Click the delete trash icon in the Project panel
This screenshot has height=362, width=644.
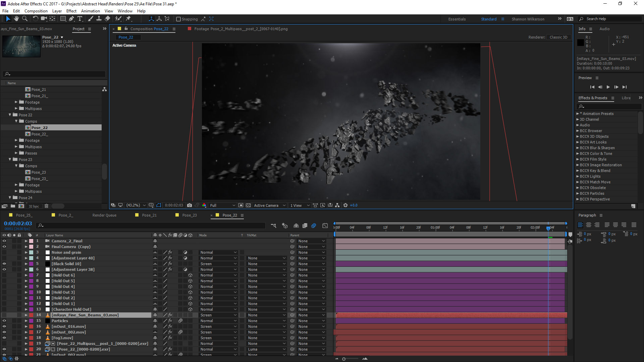tap(47, 206)
